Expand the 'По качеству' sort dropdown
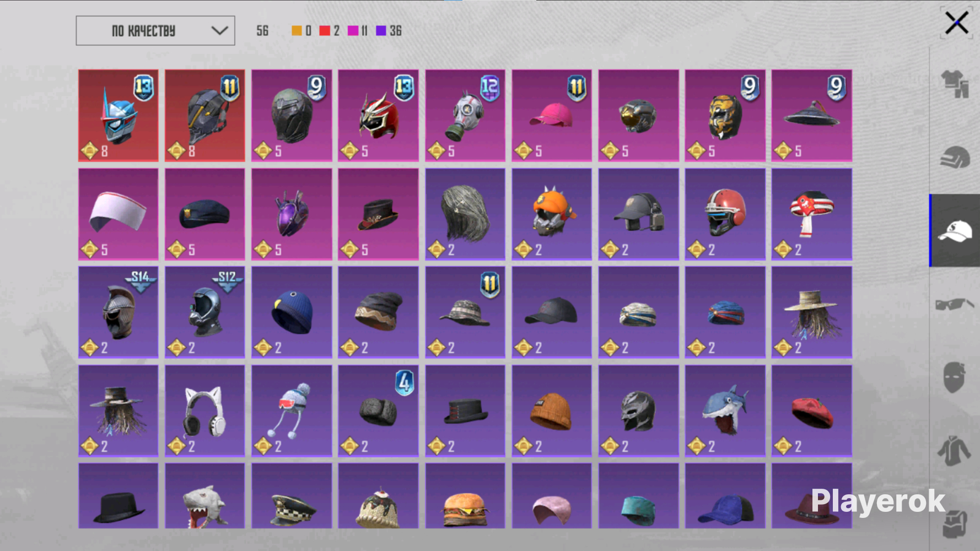The image size is (980, 551). pos(155,31)
